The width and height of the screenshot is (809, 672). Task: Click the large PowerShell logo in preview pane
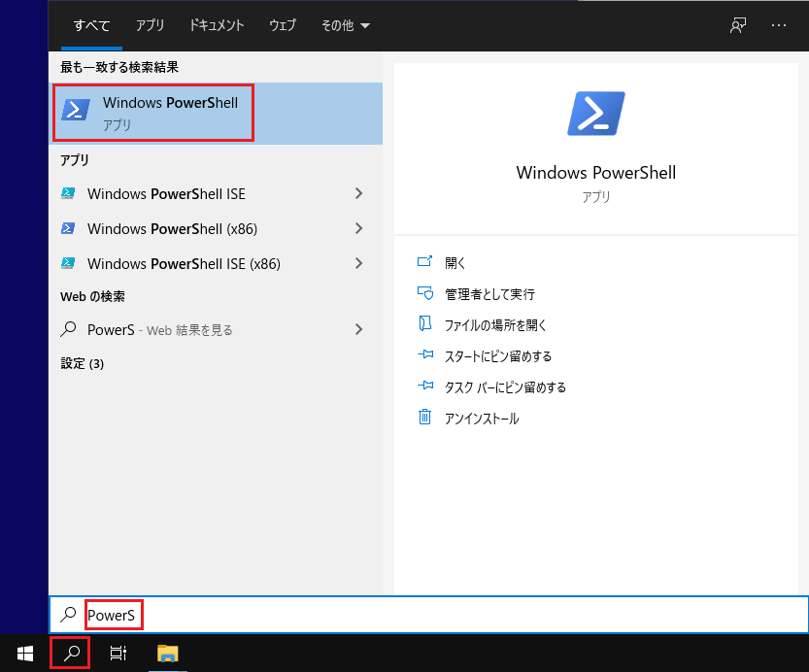pyautogui.click(x=596, y=112)
